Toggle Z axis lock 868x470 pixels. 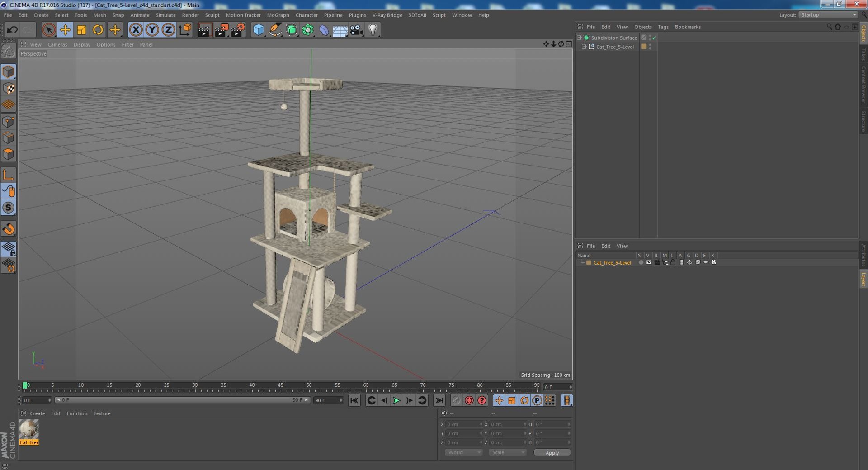pos(168,30)
